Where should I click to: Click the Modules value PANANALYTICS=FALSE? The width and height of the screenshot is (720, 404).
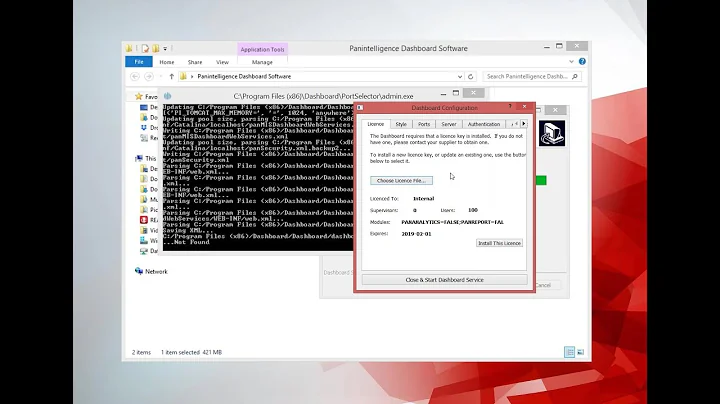pyautogui.click(x=453, y=222)
